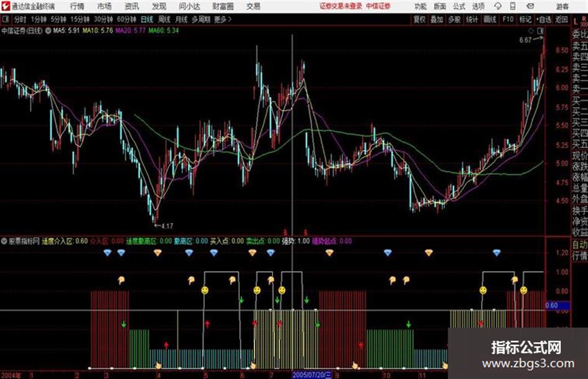Click the 6.67 highest price label
Screen dimensions: 588x379
525,40
